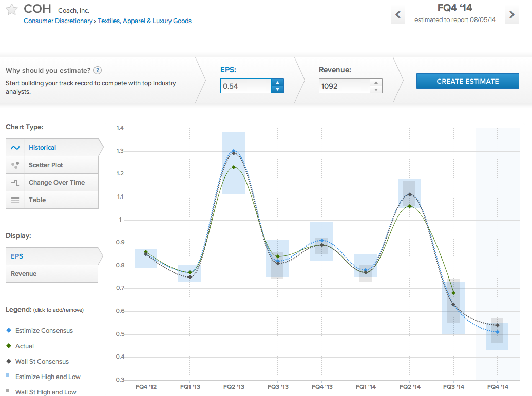Click the Wall St point at FQ3 '14
The height and width of the screenshot is (396, 532).
453,305
